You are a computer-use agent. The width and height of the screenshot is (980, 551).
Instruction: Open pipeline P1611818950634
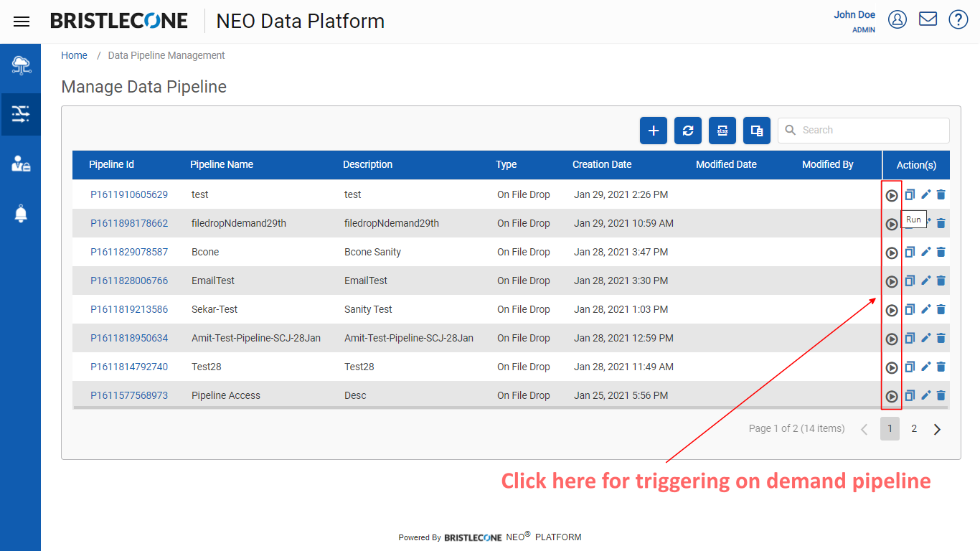point(129,338)
